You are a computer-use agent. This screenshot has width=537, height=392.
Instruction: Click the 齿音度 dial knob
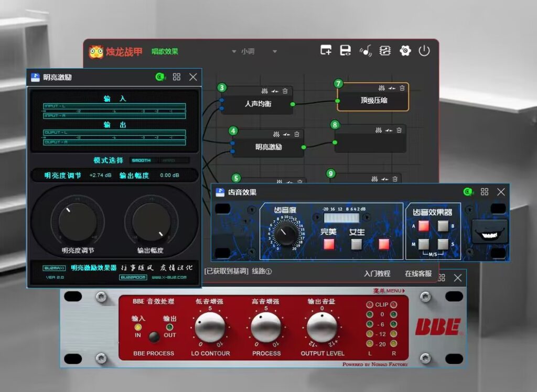point(285,233)
